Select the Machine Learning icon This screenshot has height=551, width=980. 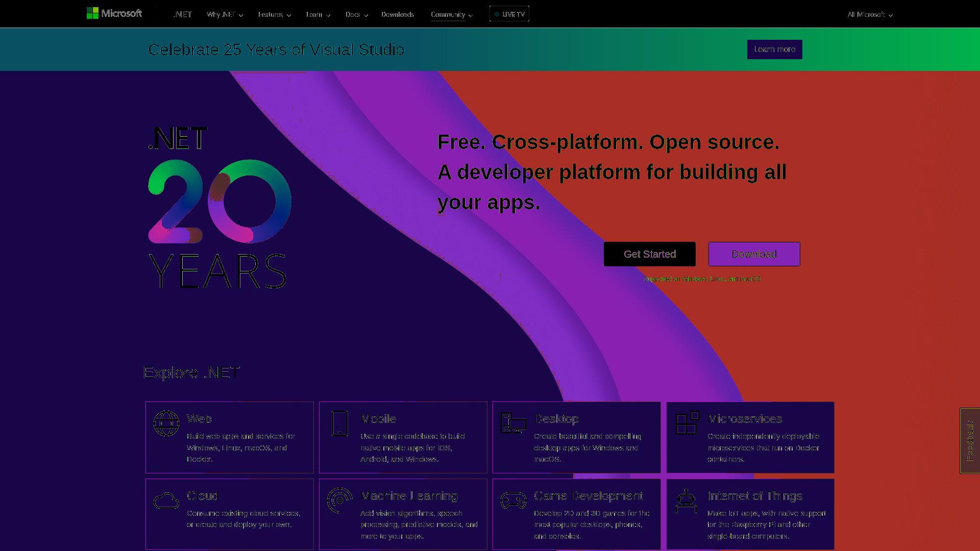click(x=339, y=500)
